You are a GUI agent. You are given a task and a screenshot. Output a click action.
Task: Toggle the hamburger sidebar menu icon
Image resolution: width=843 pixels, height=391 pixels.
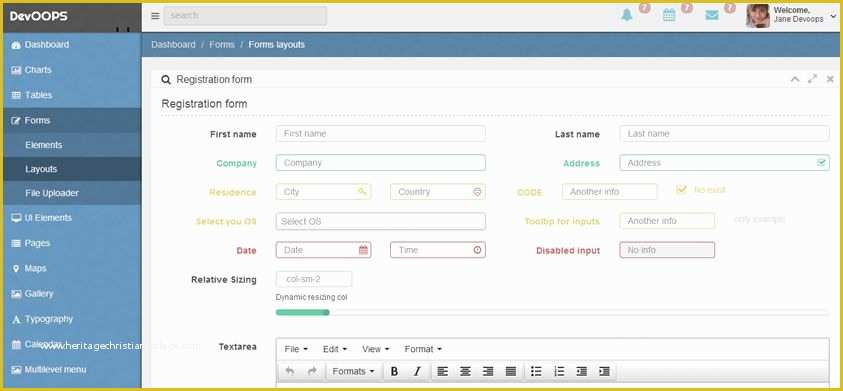click(x=155, y=16)
